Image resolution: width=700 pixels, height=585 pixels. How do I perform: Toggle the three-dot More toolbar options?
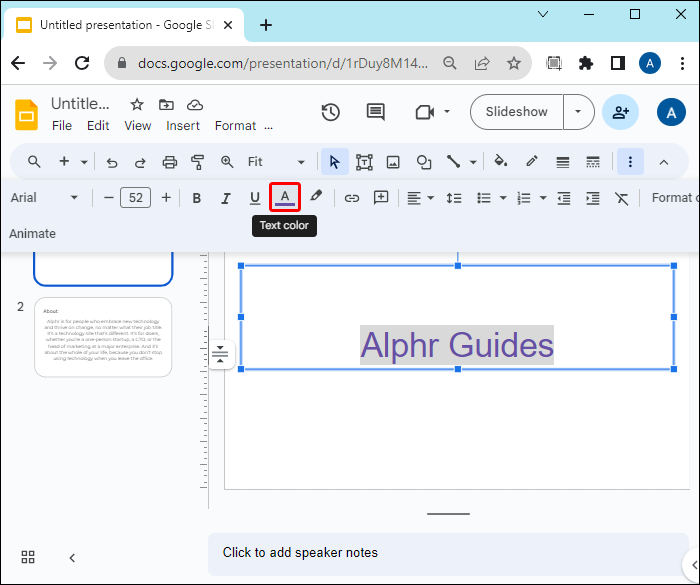[630, 162]
